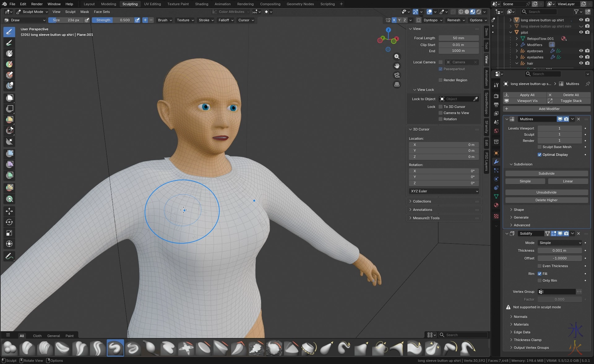Screen dimensions: 594x364
Task: Toggle camera view icon in viewport
Action: (397, 75)
